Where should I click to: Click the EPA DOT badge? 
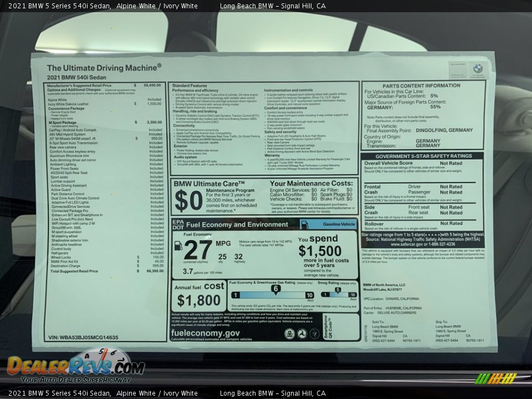coord(178,224)
